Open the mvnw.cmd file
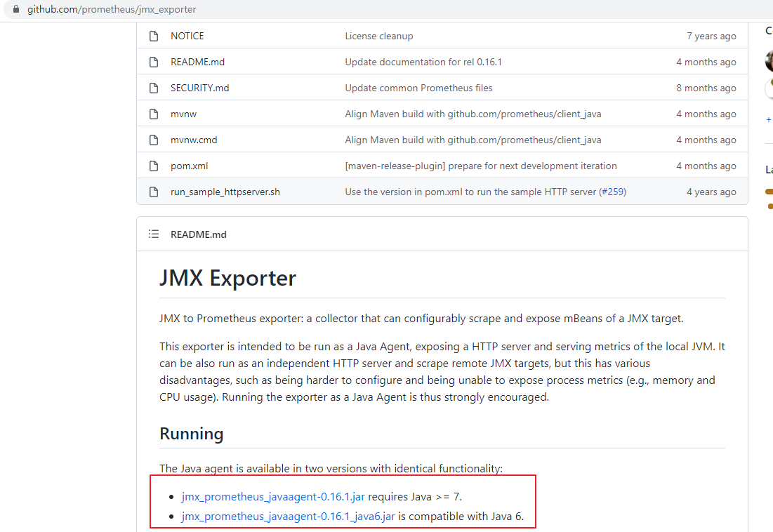The height and width of the screenshot is (532, 773). click(x=194, y=140)
